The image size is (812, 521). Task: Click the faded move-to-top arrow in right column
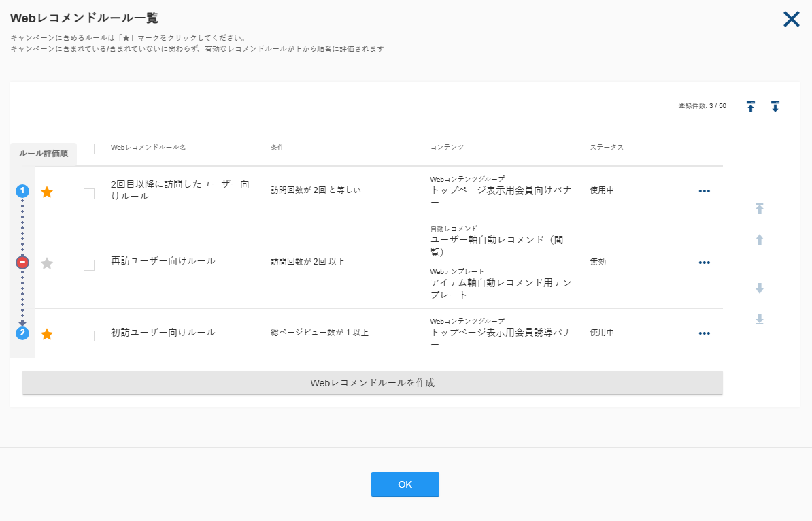[759, 209]
